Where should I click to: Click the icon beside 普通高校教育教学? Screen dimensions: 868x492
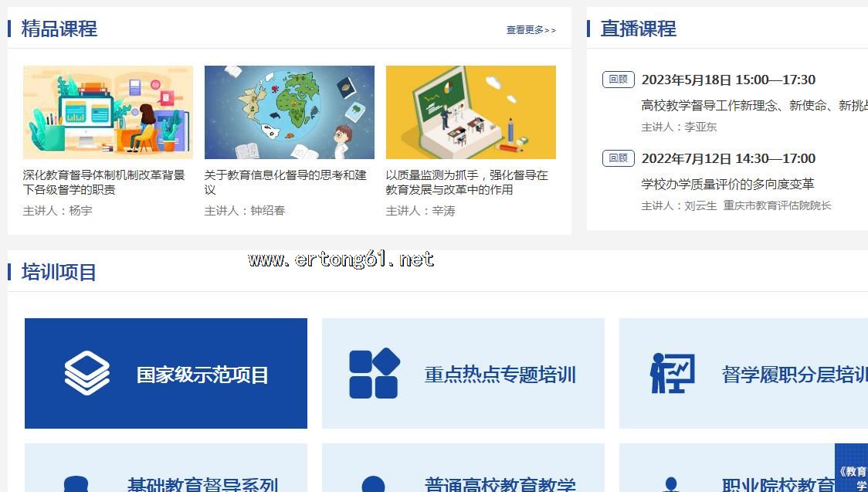(373, 484)
